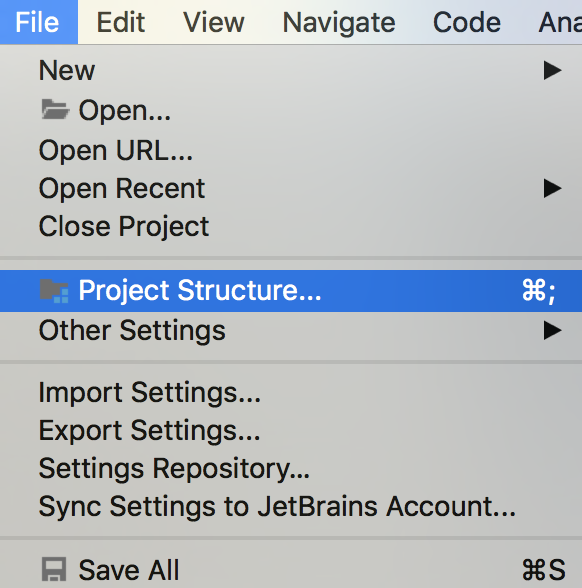Expand the Other Settings submenu arrow
The width and height of the screenshot is (582, 588).
coord(552,330)
